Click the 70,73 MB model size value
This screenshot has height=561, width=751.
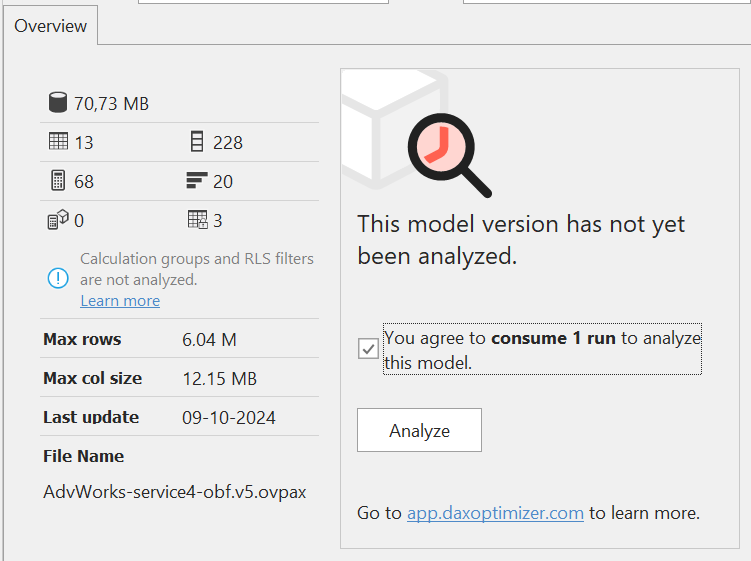pos(111,103)
